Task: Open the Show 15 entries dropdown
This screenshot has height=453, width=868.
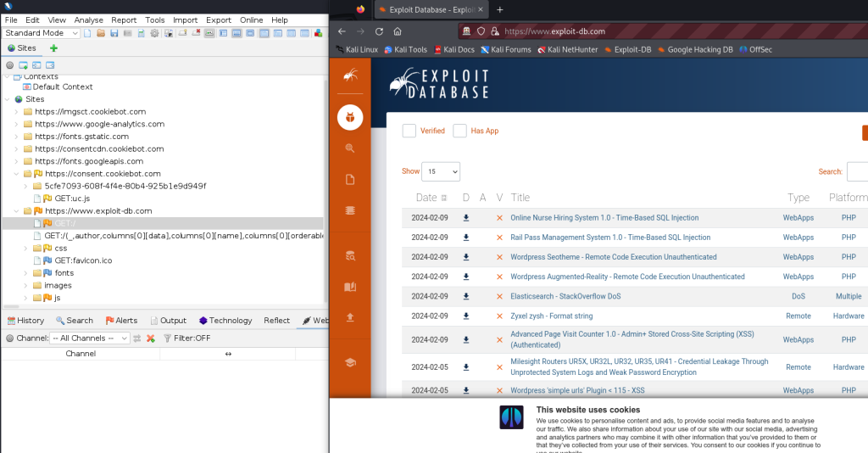Action: coord(441,171)
